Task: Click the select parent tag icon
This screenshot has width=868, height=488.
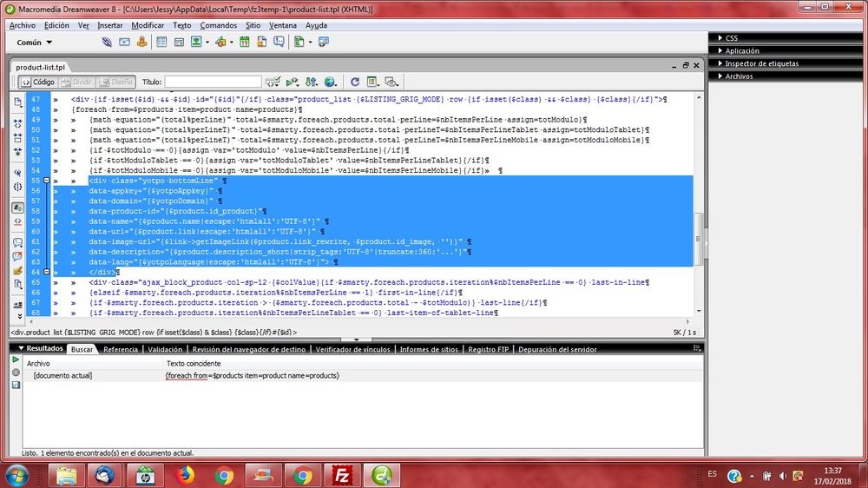Action: point(17,172)
